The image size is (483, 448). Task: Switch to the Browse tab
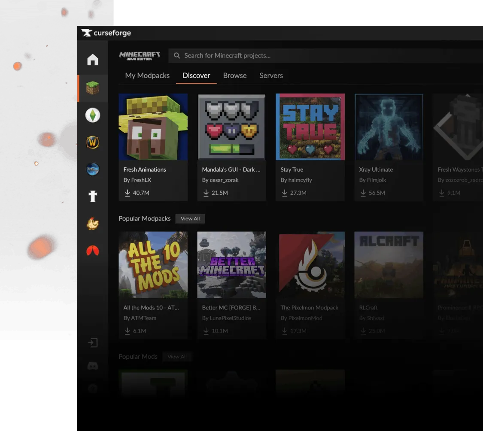[235, 76]
